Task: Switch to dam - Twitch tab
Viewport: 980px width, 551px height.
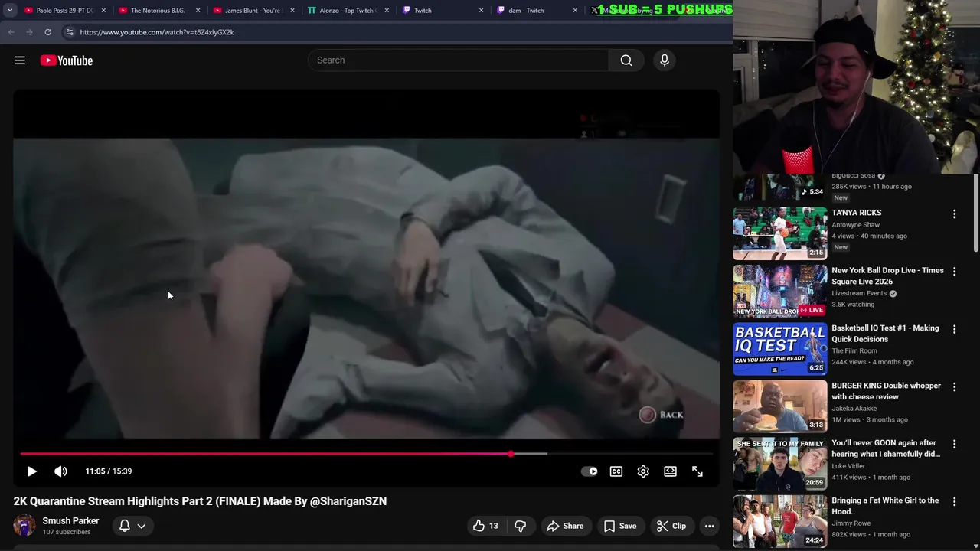Action: point(537,11)
